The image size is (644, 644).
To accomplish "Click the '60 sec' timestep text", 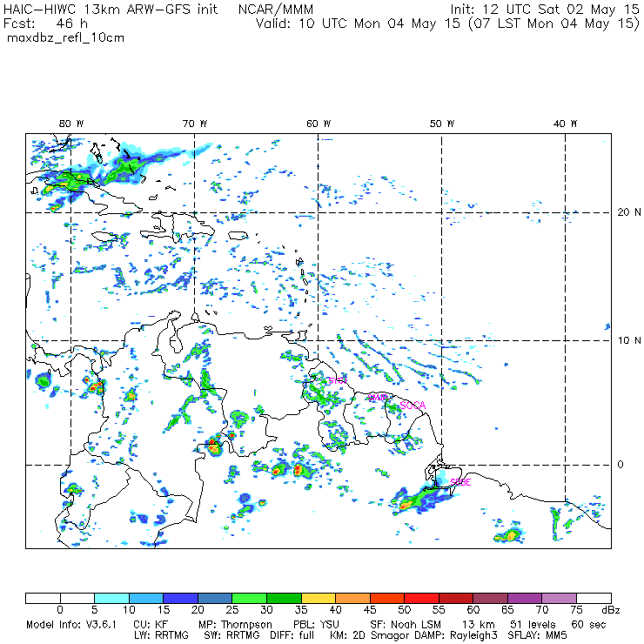I will click(588, 625).
